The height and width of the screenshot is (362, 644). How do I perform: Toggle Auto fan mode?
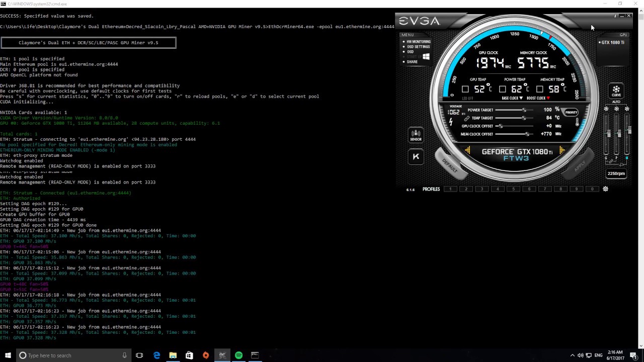(616, 102)
